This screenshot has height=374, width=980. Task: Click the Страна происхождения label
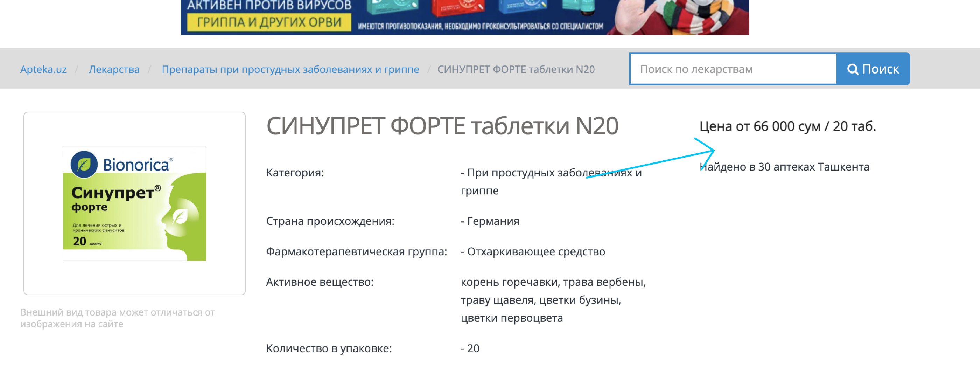point(330,221)
